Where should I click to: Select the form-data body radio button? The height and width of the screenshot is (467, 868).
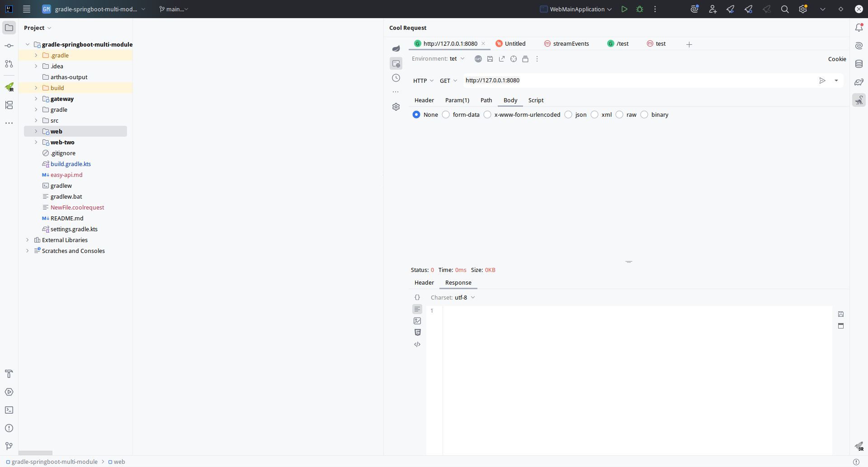(446, 114)
